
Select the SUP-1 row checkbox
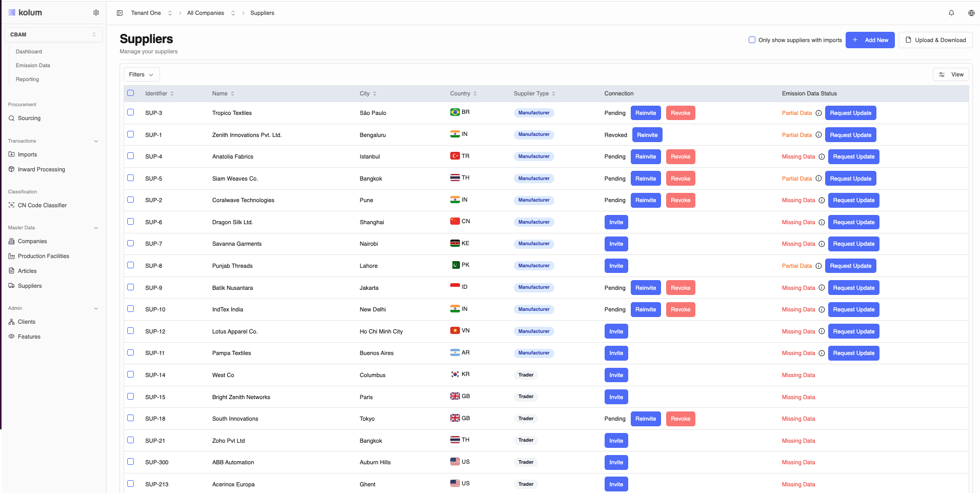131,134
